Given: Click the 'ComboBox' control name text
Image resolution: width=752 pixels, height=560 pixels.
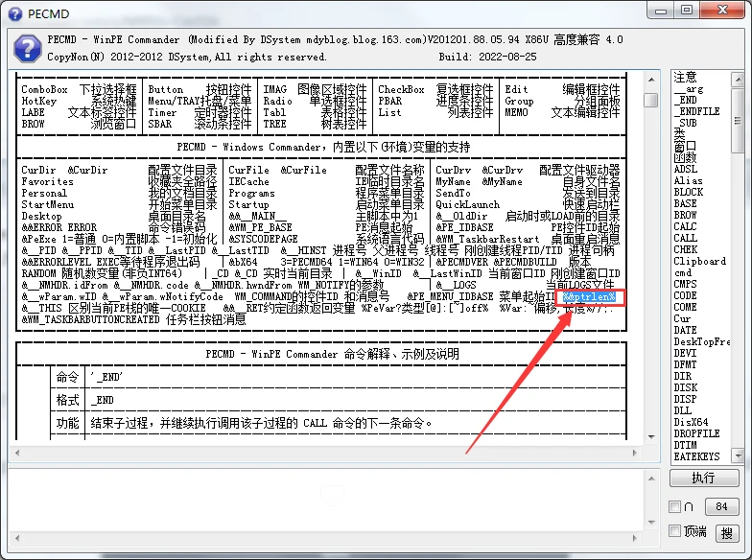Looking at the screenshot, I should click(x=44, y=89).
